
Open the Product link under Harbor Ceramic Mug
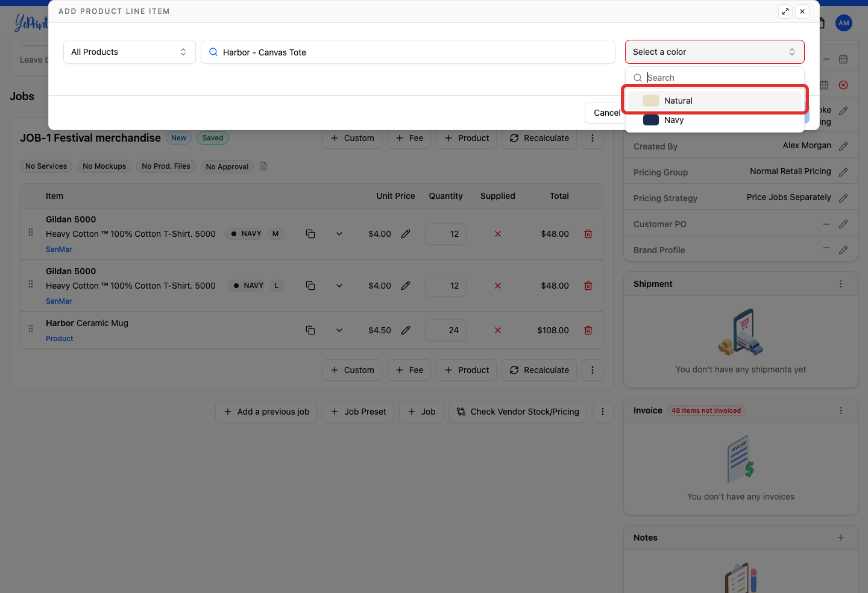(60, 339)
